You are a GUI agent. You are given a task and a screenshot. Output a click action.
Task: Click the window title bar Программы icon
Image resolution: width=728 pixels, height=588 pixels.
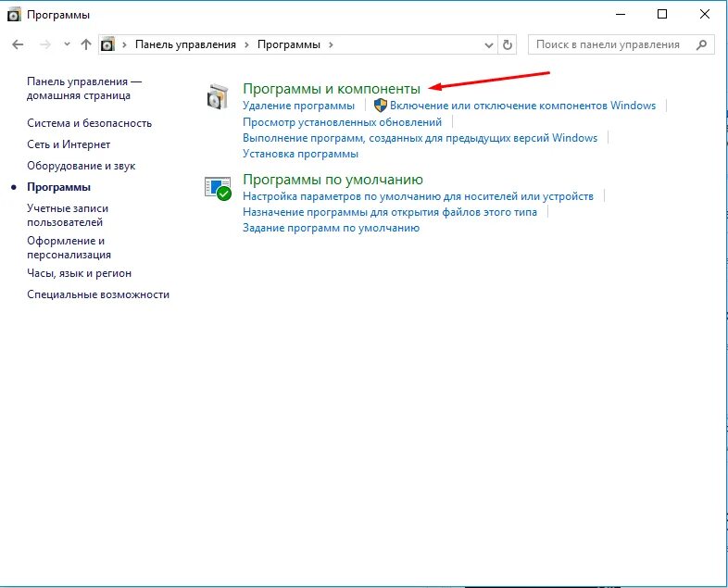15,15
